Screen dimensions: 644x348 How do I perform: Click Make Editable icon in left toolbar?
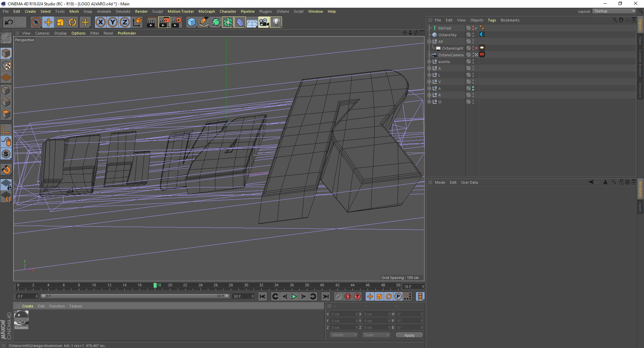point(6,38)
